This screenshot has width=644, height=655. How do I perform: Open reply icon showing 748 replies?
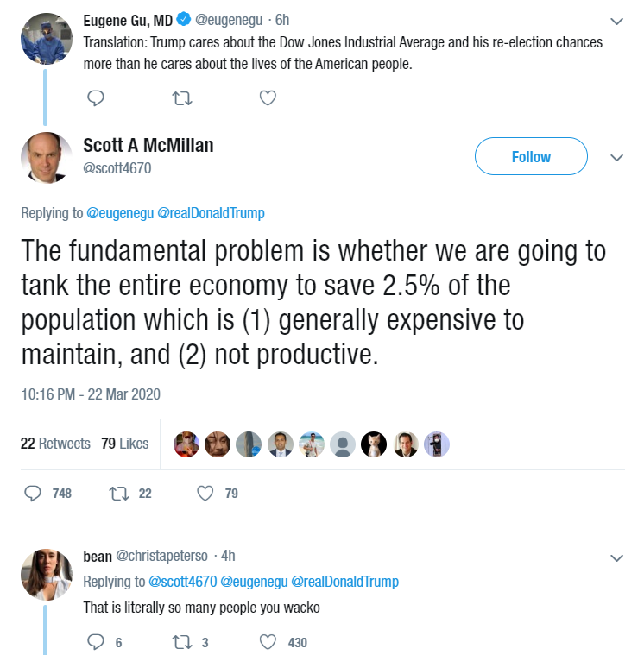coord(32,494)
